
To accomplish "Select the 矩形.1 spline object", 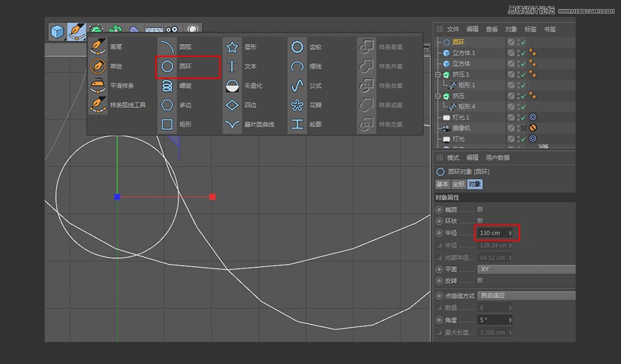I will (x=466, y=85).
